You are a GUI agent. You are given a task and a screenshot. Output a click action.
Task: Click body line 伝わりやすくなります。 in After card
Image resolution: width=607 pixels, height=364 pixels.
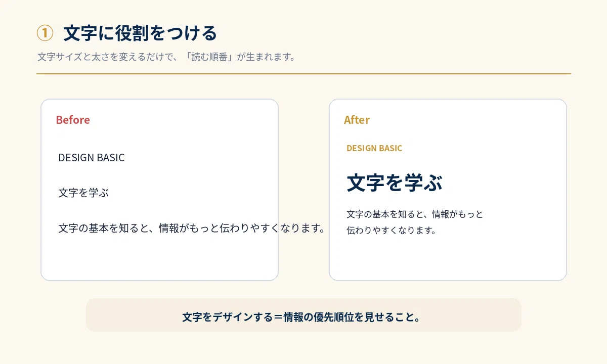pos(391,231)
